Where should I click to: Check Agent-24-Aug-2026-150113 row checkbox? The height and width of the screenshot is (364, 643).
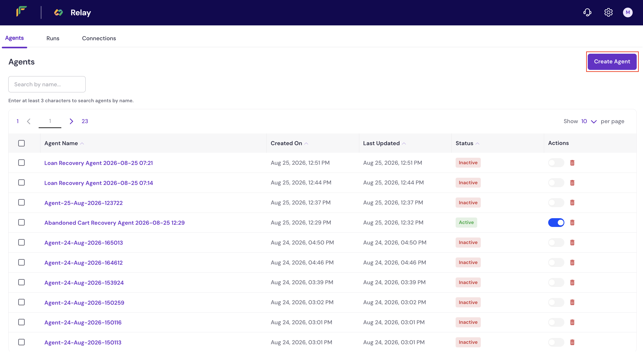pyautogui.click(x=22, y=342)
